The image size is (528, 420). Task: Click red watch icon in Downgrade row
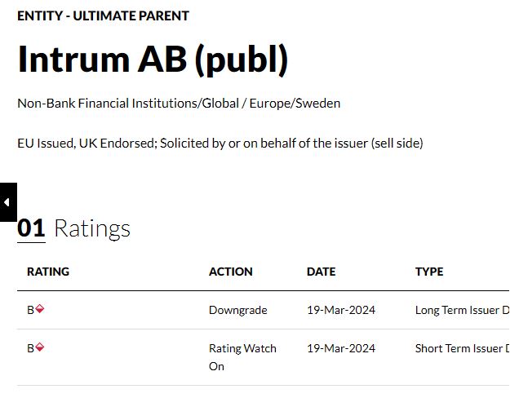(x=40, y=309)
